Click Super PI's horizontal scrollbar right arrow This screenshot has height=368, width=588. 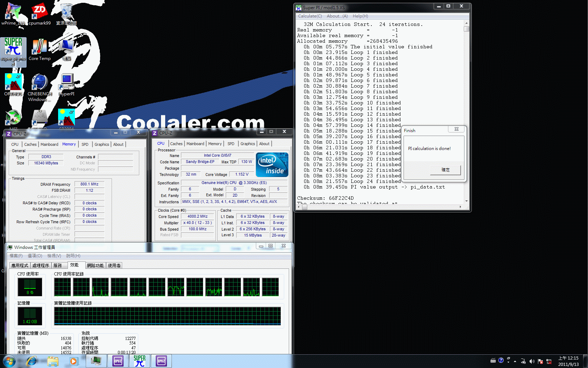(461, 207)
